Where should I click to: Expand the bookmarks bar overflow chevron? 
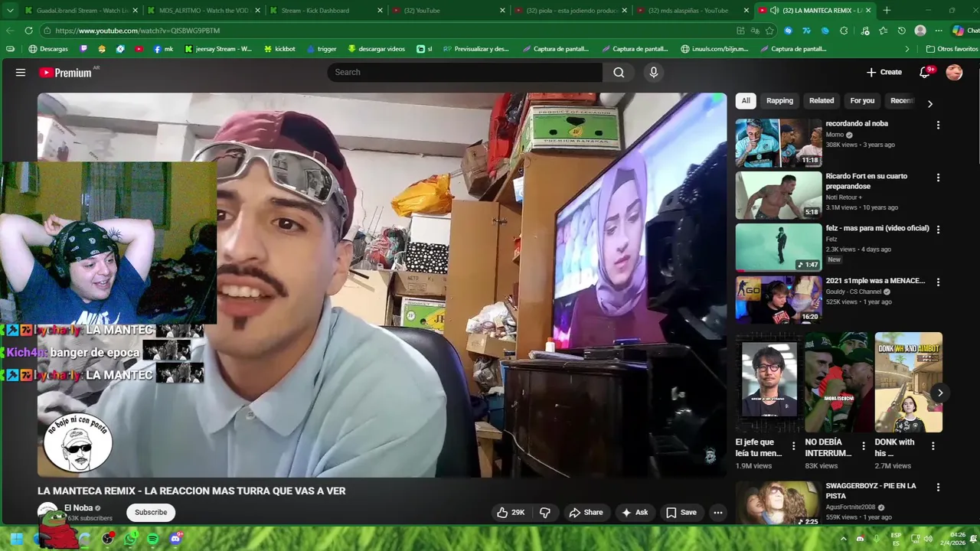(907, 49)
